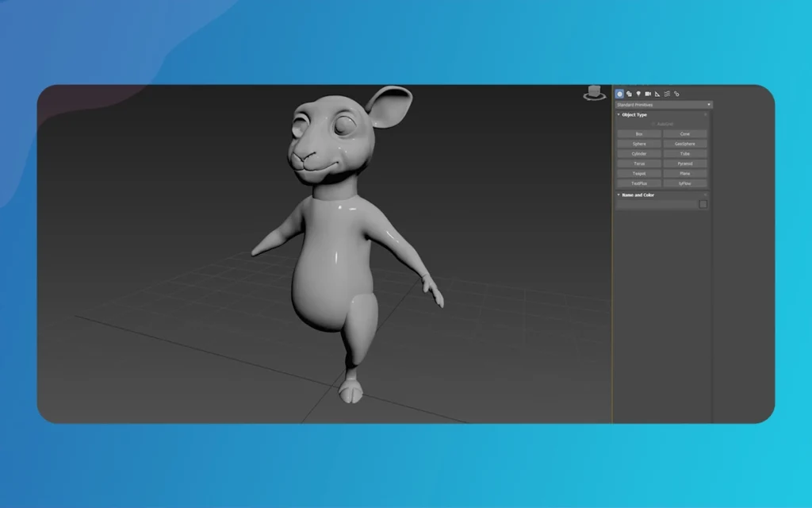Collapse the Name and Color rollout

pos(620,194)
